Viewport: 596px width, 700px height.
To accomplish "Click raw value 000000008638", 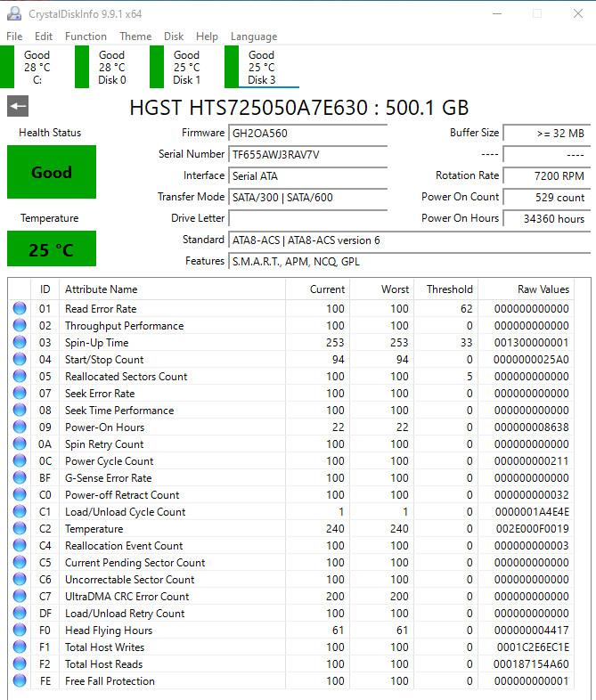I will tap(531, 427).
